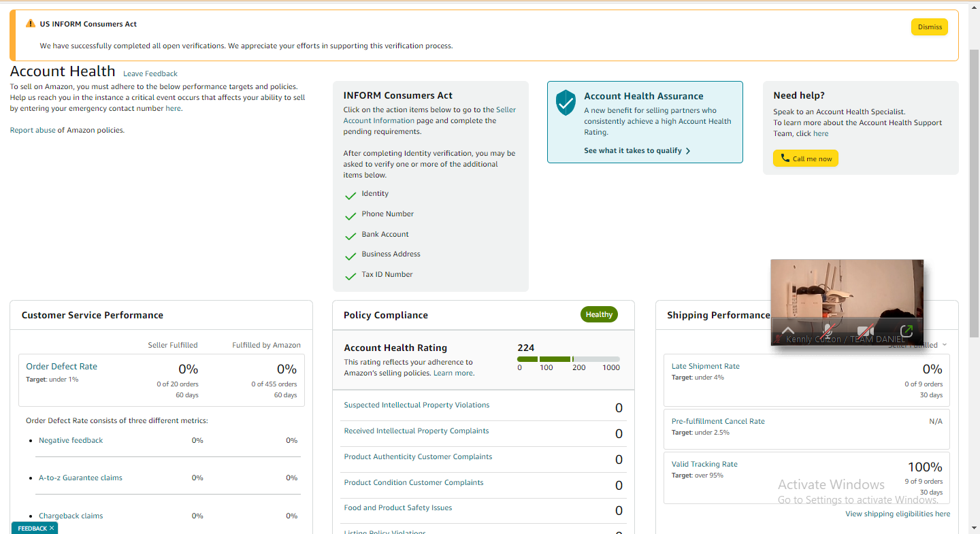This screenshot has height=534, width=980.
Task: Click the FEEDBACK tab label
Action: (x=32, y=528)
